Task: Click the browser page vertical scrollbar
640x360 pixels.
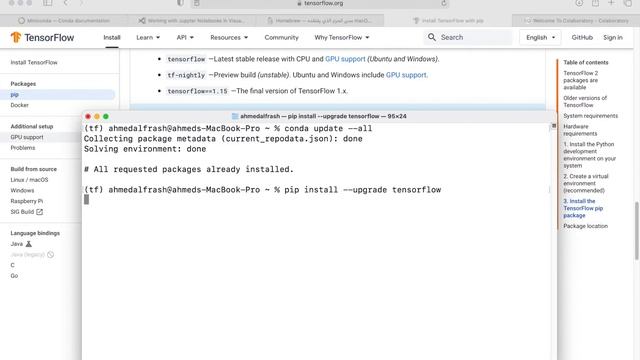Action: coord(636,231)
